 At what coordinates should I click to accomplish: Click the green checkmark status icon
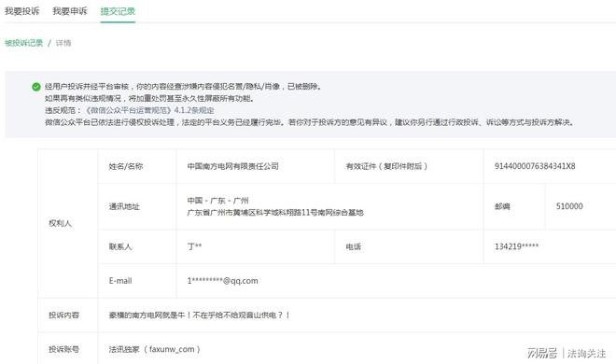pyautogui.click(x=36, y=87)
